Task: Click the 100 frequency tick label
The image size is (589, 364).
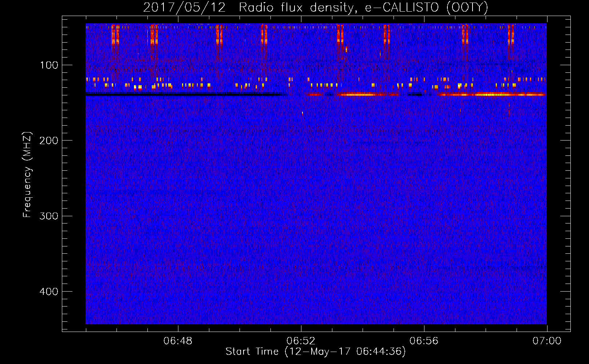Action: point(49,65)
